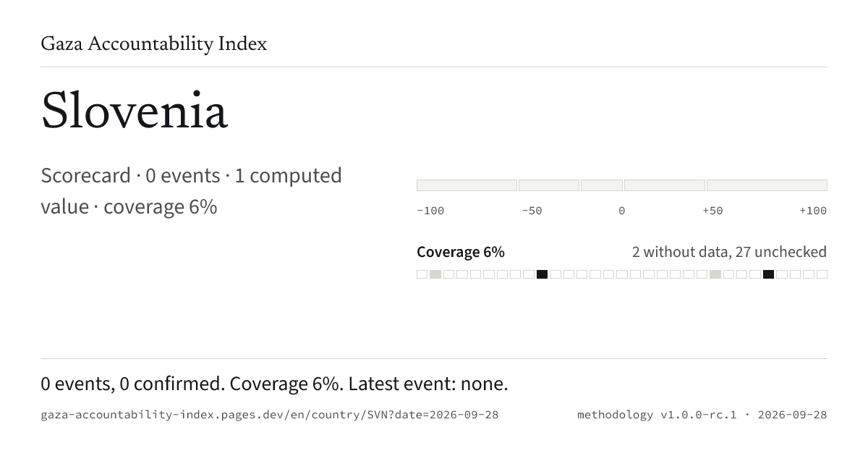Click the Slovenia country heading
This screenshot has width=868, height=456.
pyautogui.click(x=135, y=111)
